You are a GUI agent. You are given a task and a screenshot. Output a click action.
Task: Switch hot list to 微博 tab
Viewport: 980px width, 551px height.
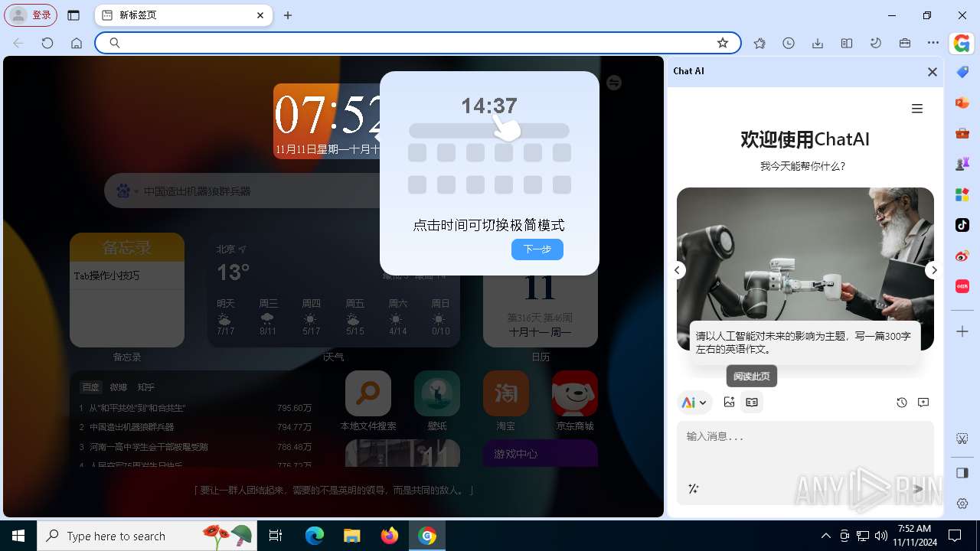[119, 387]
